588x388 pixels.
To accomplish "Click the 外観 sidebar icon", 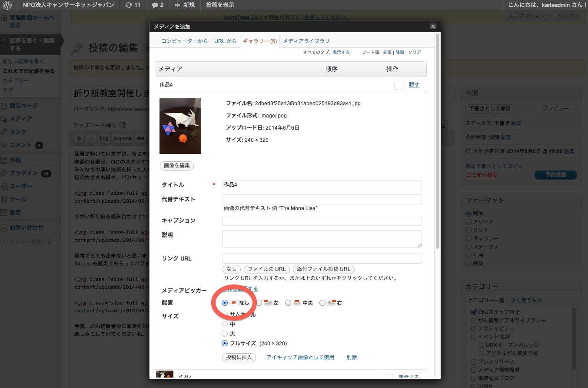I will pyautogui.click(x=4, y=160).
